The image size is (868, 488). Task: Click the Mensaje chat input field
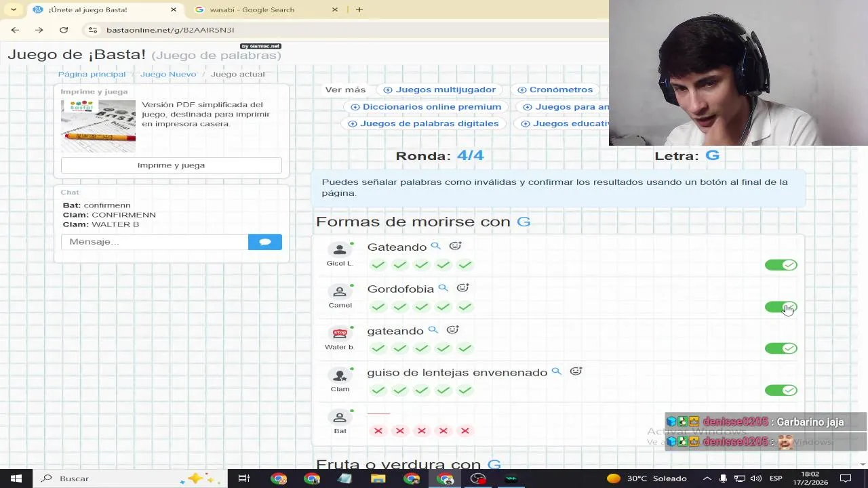pyautogui.click(x=155, y=242)
